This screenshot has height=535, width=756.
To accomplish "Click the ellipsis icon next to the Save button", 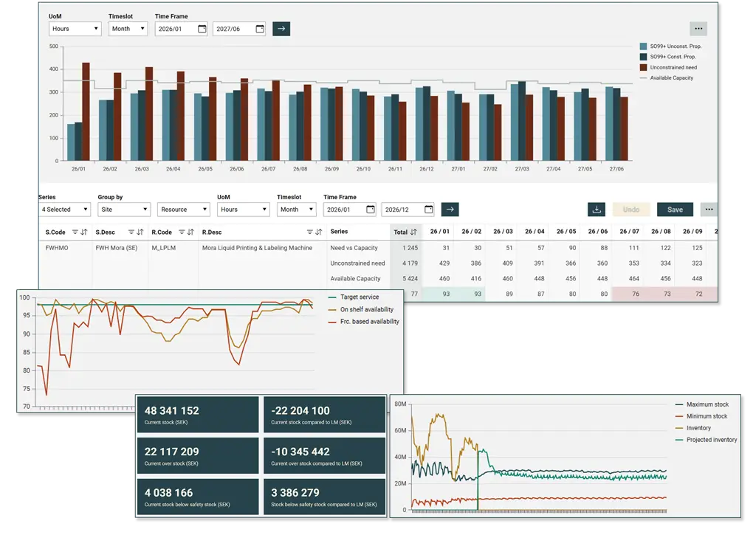I will [708, 209].
